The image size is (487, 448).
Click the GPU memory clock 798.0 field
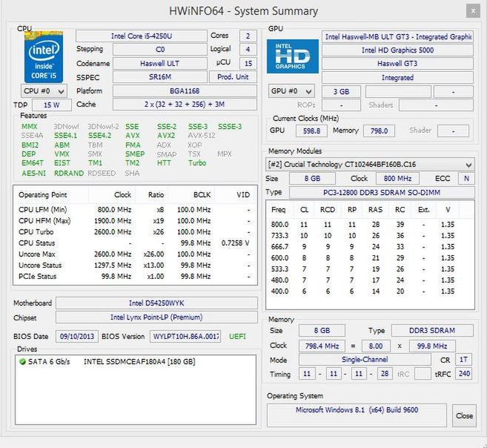[379, 131]
